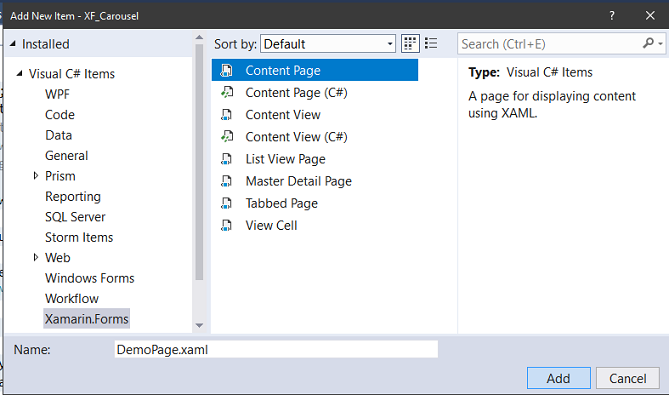669x395 pixels.
Task: Collapse the Installed section
Action: pyautogui.click(x=13, y=44)
